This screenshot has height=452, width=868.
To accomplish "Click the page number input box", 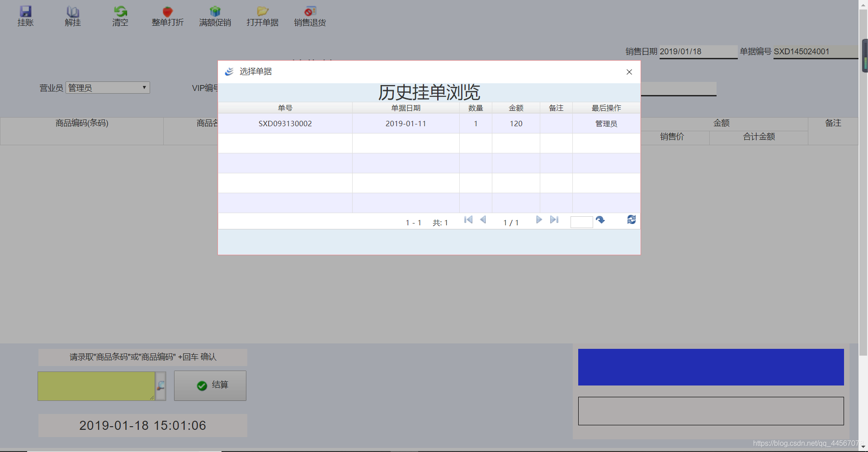I will coord(581,222).
